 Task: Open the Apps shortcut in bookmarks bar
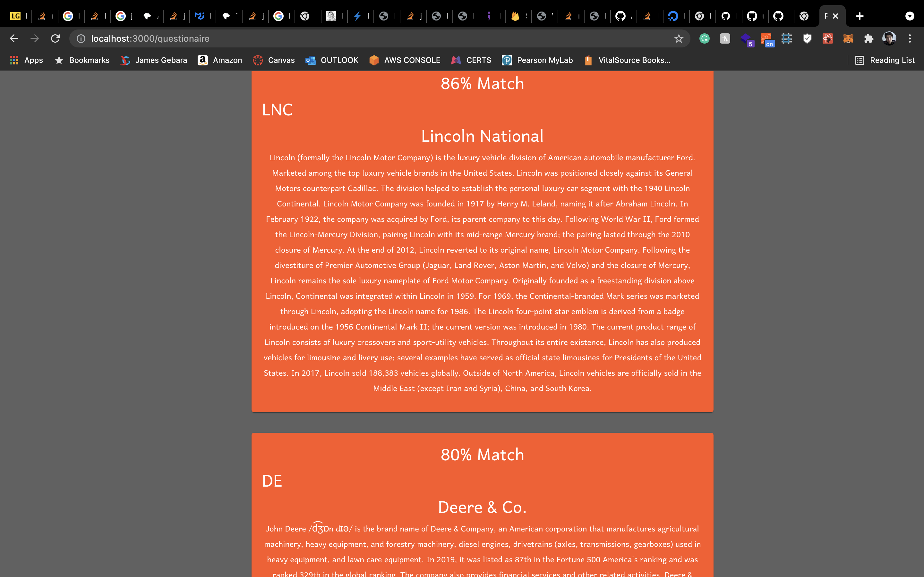(26, 60)
